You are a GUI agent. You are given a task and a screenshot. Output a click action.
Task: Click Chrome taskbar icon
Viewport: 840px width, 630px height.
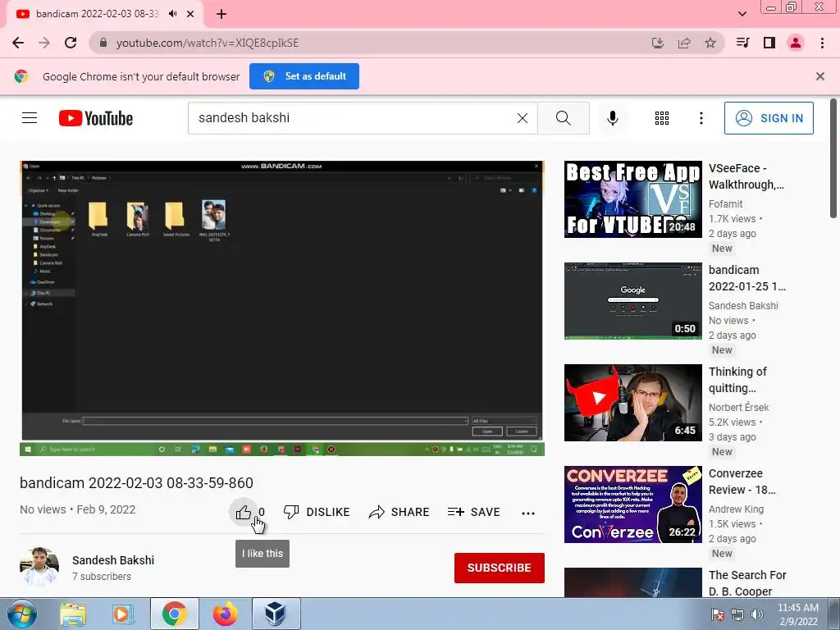(174, 614)
